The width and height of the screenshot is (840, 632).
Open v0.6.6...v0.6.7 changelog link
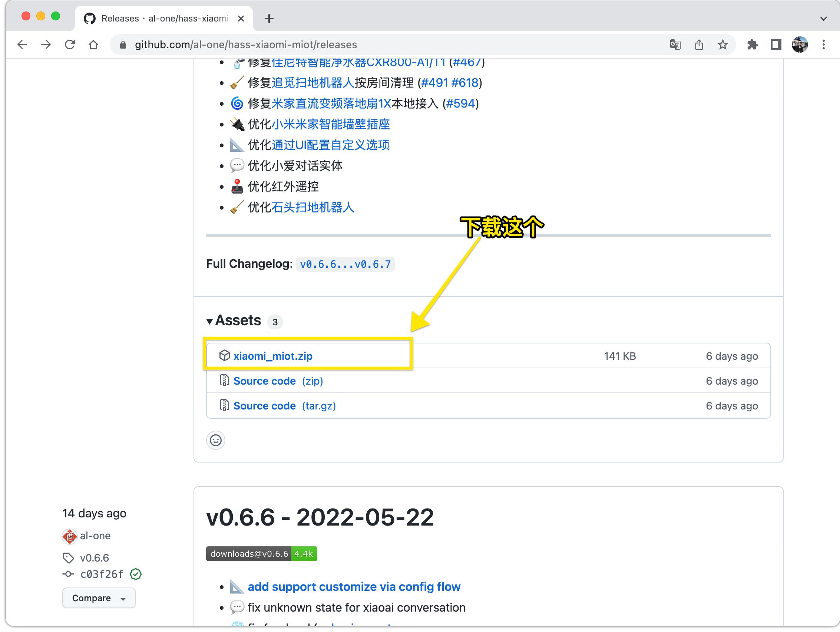pyautogui.click(x=345, y=264)
